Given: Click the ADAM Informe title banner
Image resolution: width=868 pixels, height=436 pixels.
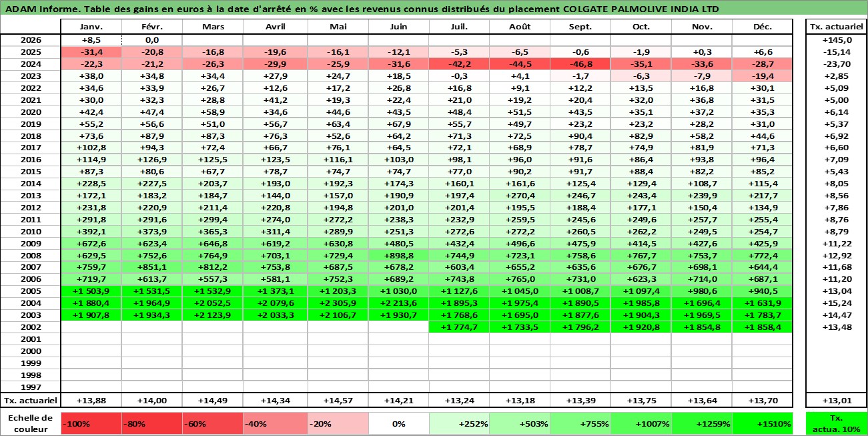Looking at the screenshot, I should [x=434, y=8].
